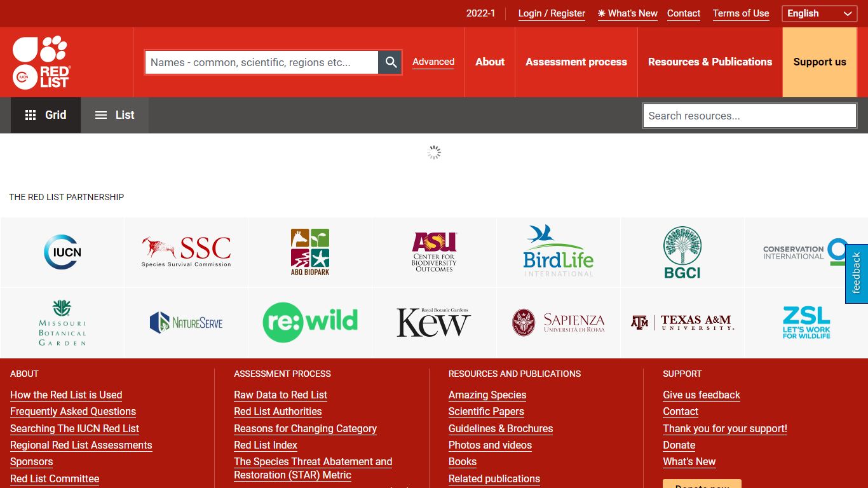
Task: Open Red List Committee link
Action: coord(55,478)
